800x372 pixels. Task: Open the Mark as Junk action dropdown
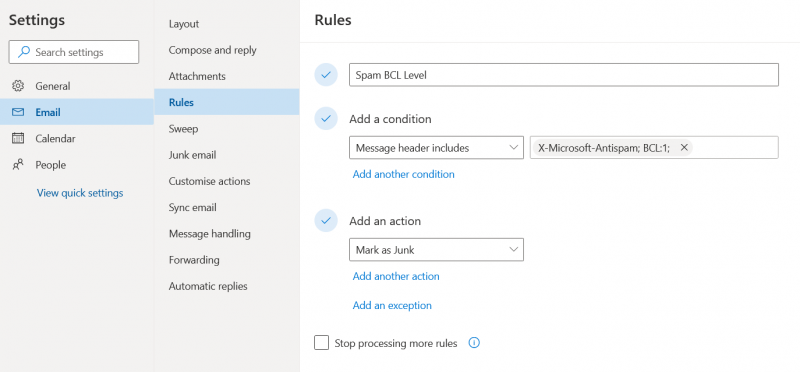pyautogui.click(x=436, y=250)
